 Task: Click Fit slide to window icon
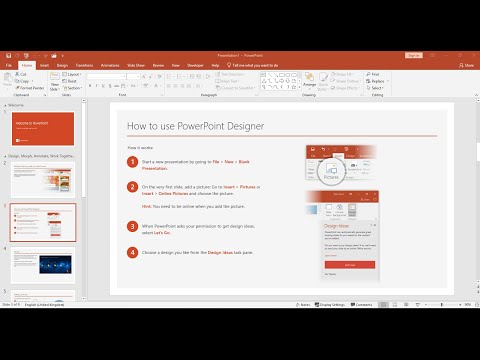(477, 305)
